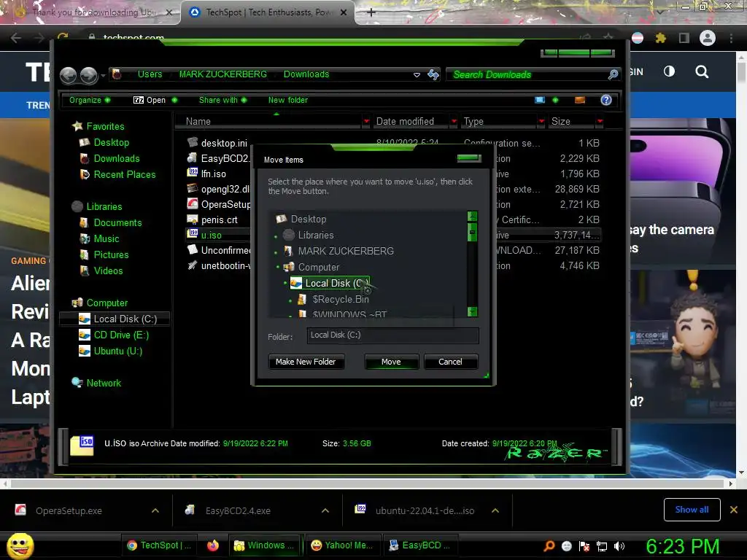Click the smiley Start button on taskbar

tap(20, 545)
